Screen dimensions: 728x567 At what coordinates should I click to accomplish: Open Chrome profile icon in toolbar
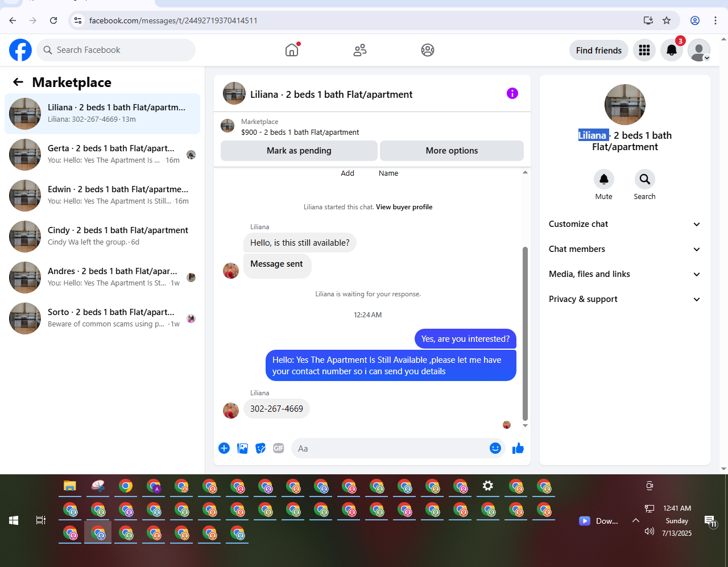click(x=695, y=20)
